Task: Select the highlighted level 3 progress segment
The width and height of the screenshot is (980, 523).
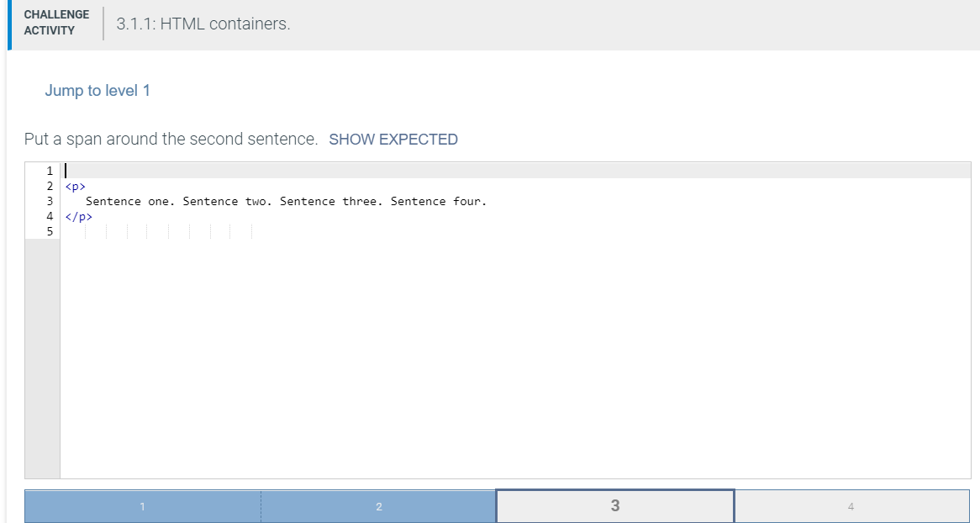Action: (614, 505)
